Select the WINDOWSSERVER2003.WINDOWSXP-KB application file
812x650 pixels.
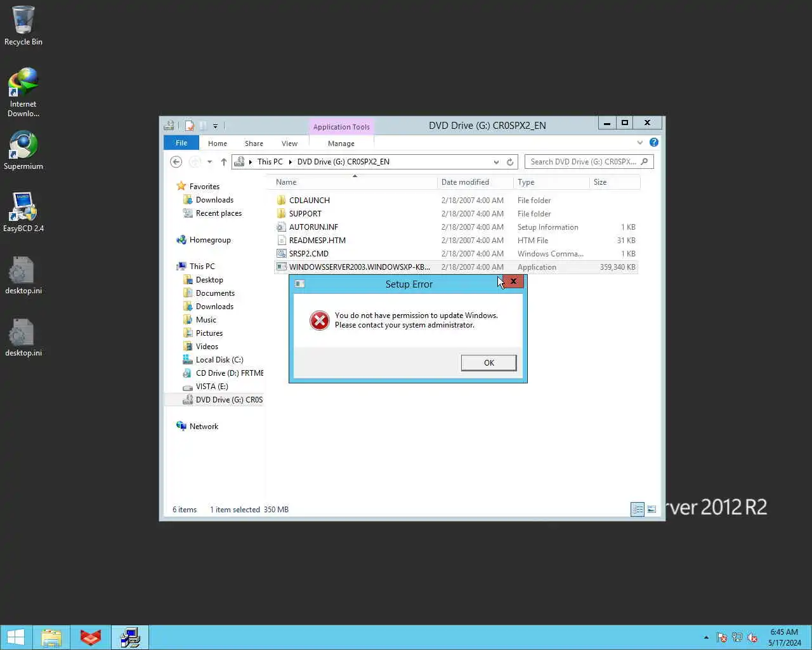click(x=455, y=267)
